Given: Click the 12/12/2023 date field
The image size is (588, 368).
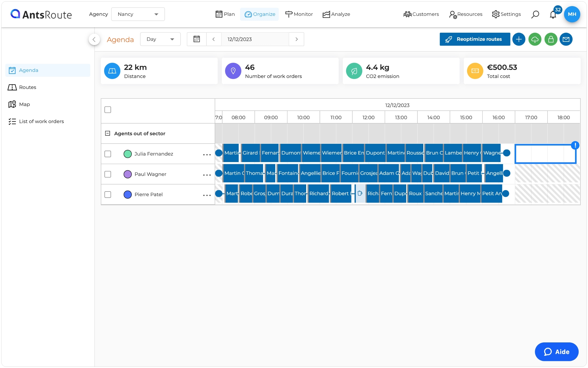Looking at the screenshot, I should [255, 39].
